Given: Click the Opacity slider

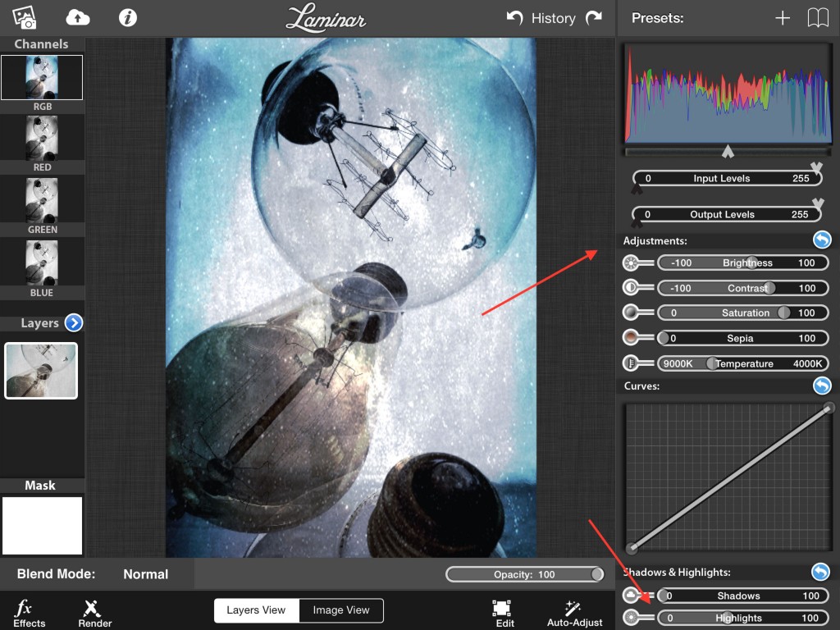Looking at the screenshot, I should point(524,574).
